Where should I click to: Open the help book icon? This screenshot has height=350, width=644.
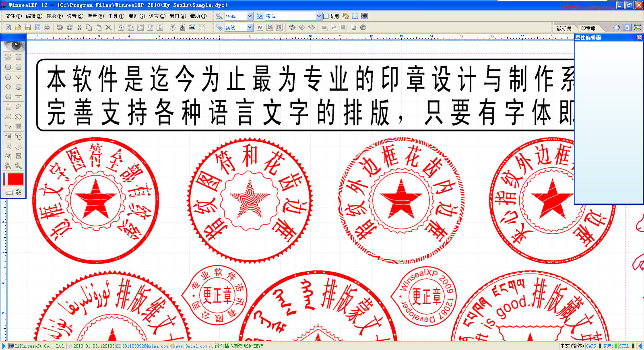click(x=355, y=16)
